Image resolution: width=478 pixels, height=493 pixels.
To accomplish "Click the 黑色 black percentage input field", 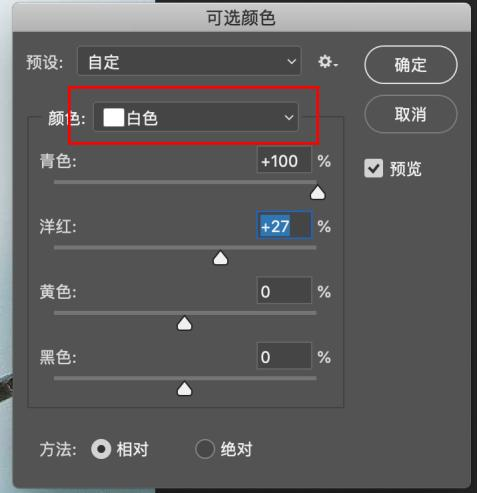I will (284, 357).
